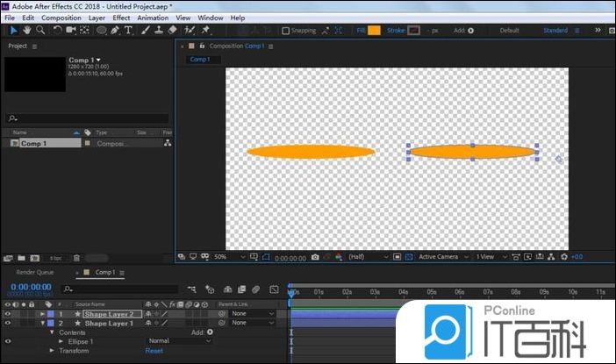Viewport: 616px width, 364px height.
Task: Click the Add button beside Contents
Action: click(202, 332)
